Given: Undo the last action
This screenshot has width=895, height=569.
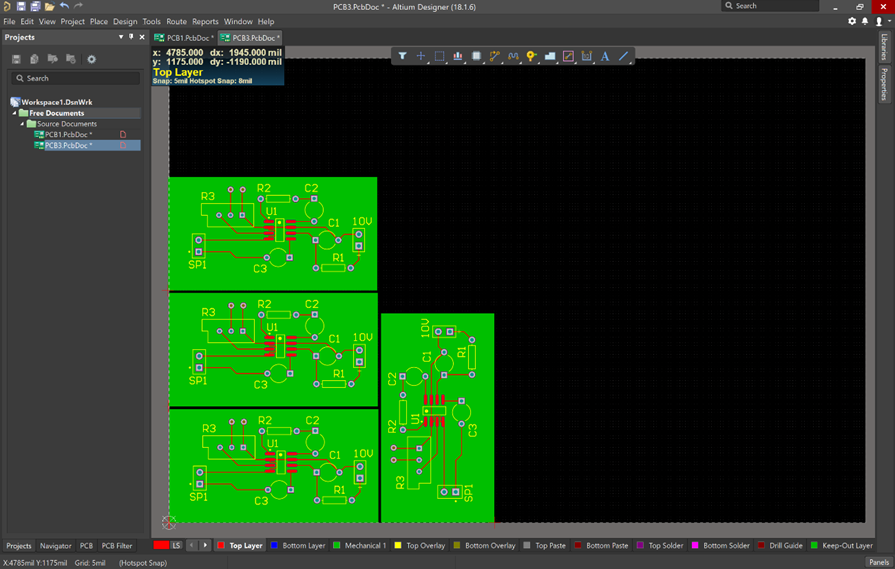Looking at the screenshot, I should (x=64, y=6).
